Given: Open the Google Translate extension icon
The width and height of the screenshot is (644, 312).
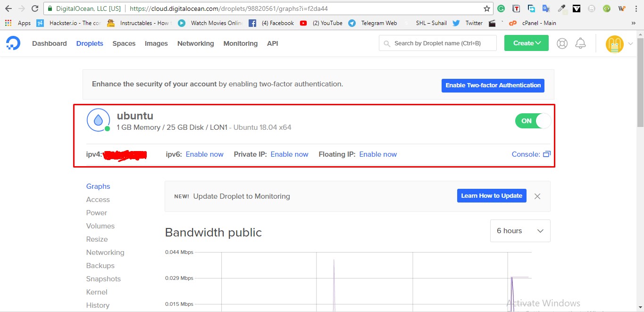Looking at the screenshot, I should pyautogui.click(x=546, y=8).
